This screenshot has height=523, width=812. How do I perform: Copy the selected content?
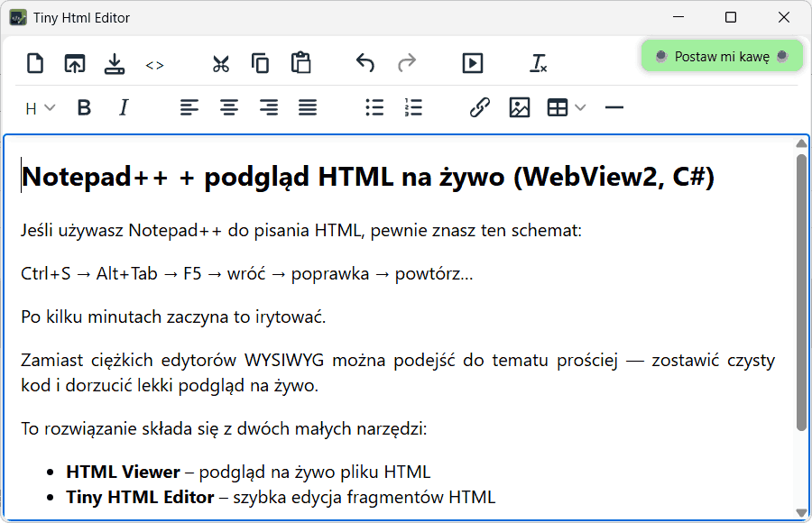261,63
